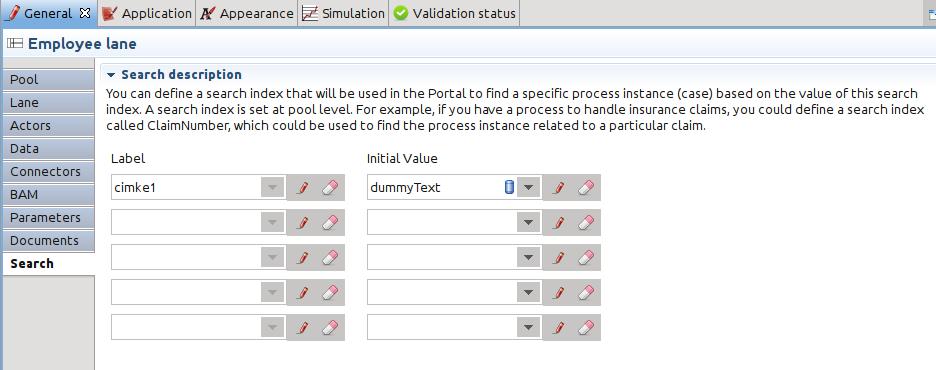
Task: Open the cimke1 label dropdown arrow
Action: click(272, 188)
